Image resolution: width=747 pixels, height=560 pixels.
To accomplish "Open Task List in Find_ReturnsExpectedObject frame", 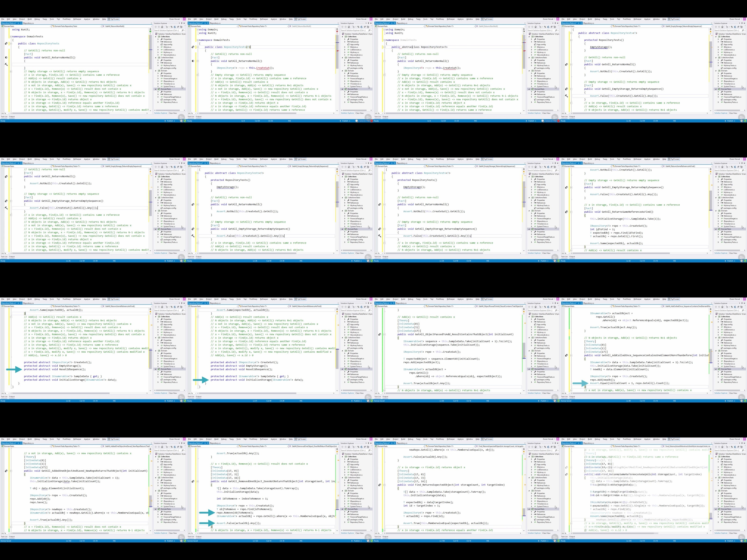I will 377,537.
